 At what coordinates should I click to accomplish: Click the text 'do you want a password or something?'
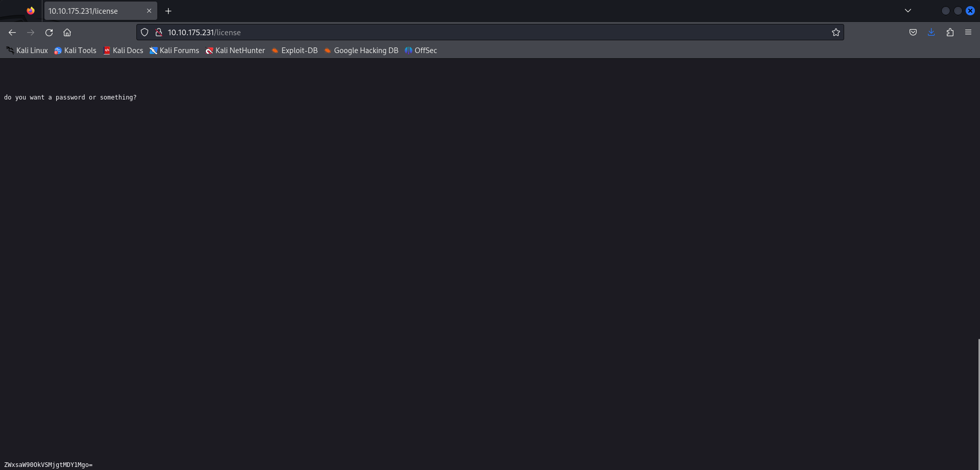click(70, 97)
